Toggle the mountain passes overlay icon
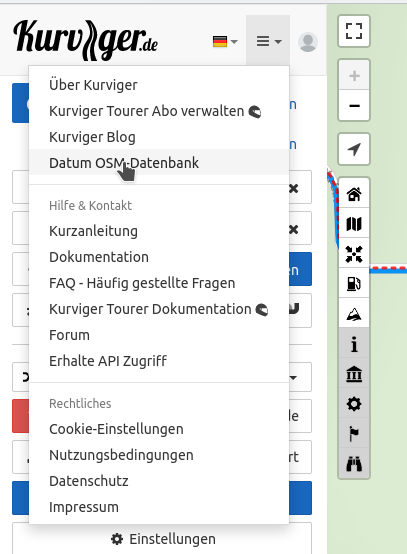The width and height of the screenshot is (407, 554). pyautogui.click(x=354, y=313)
